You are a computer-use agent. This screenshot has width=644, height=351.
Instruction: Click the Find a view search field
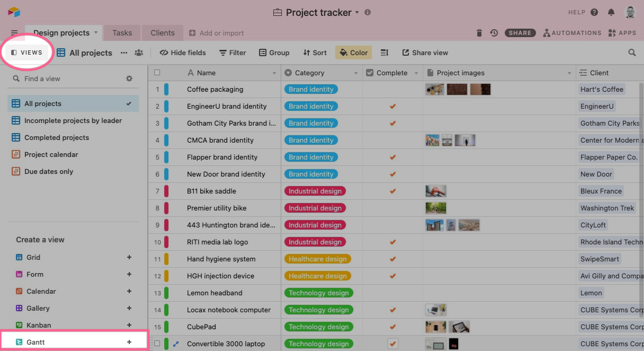coord(69,78)
